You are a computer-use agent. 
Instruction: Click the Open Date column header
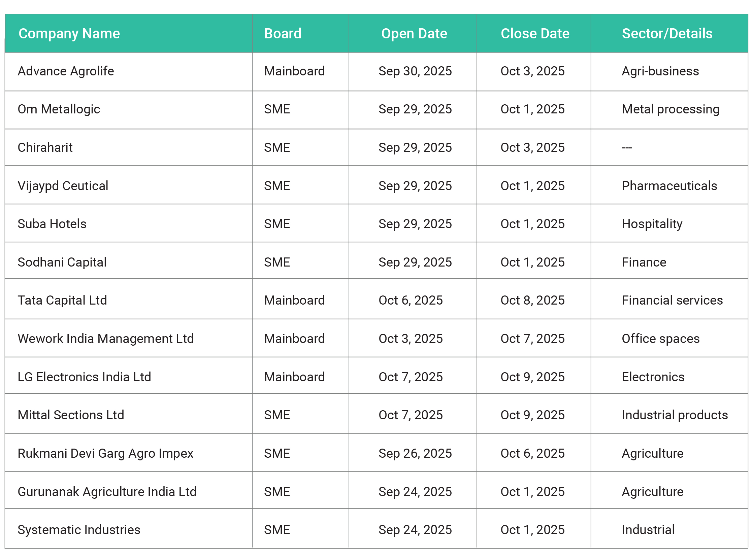coord(414,34)
